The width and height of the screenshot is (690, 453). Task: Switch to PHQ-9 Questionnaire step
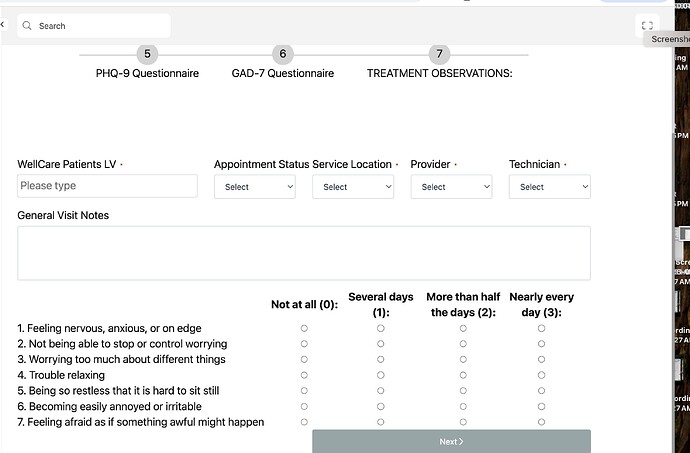point(147,73)
